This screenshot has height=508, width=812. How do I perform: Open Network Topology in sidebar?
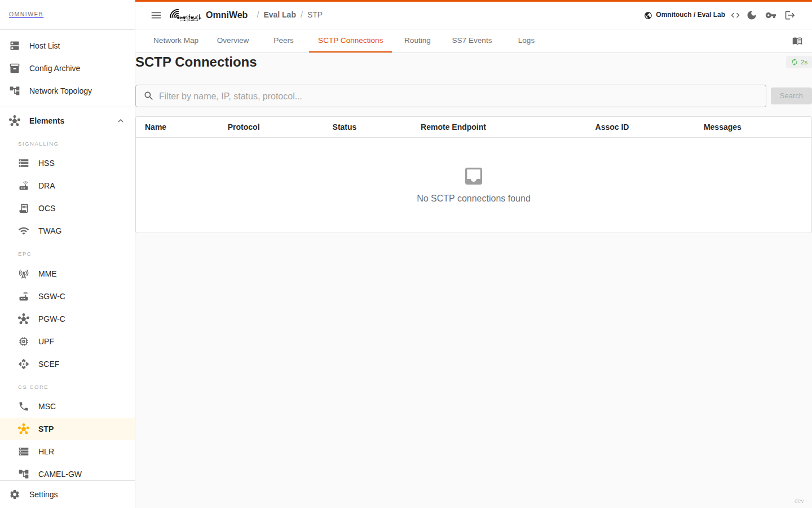[x=68, y=91]
